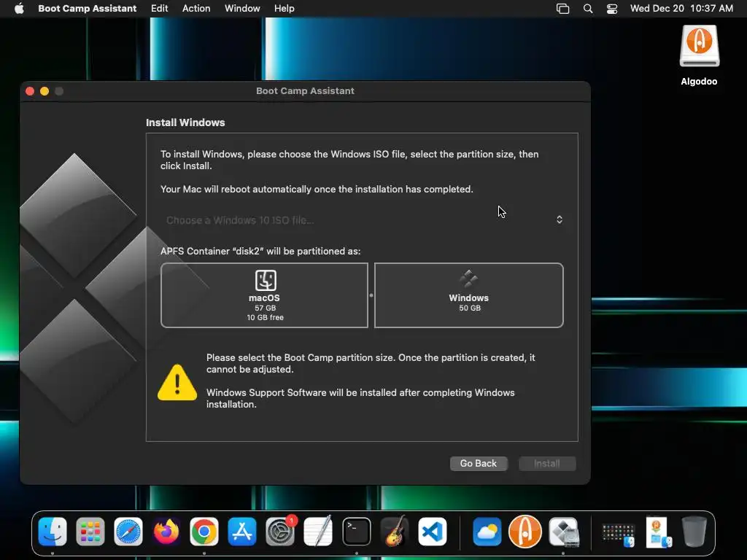Click the macOS Finder partition icon
The height and width of the screenshot is (560, 747).
[266, 280]
